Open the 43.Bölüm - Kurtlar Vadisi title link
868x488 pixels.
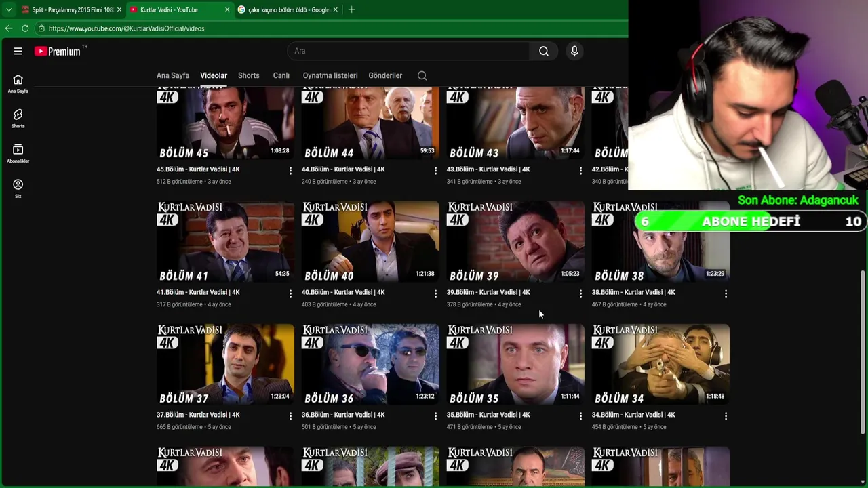[x=488, y=169]
